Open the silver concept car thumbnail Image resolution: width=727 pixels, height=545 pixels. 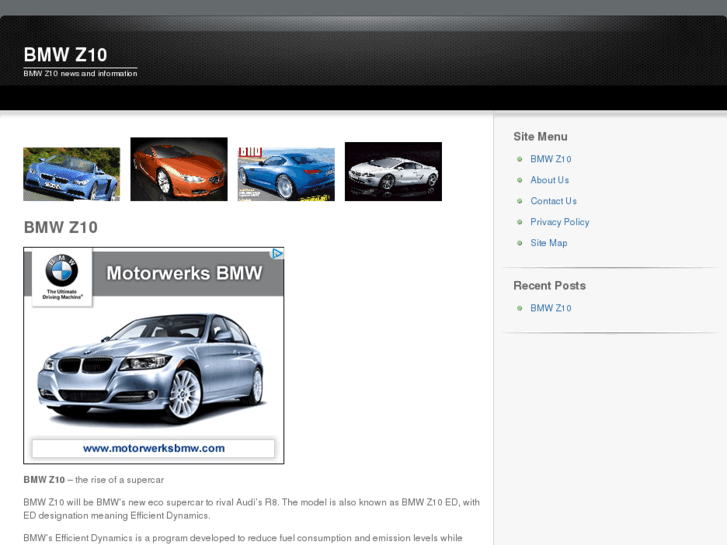coord(393,172)
